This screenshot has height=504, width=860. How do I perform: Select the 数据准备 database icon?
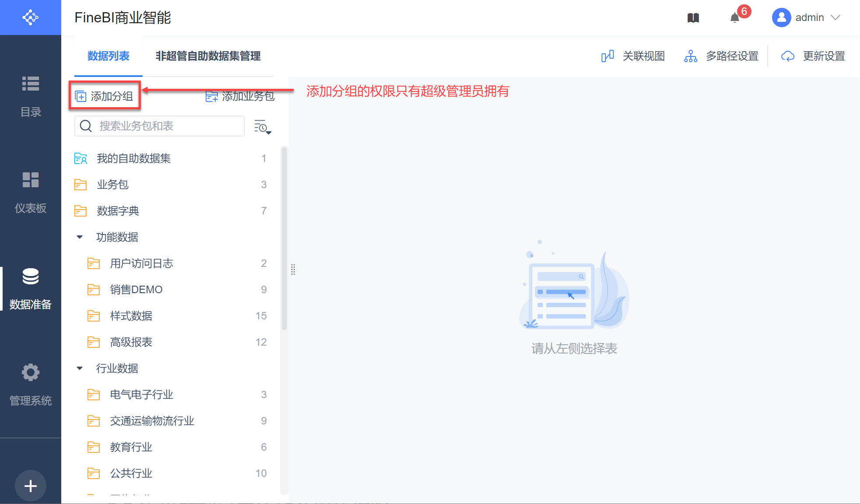pyautogui.click(x=31, y=276)
